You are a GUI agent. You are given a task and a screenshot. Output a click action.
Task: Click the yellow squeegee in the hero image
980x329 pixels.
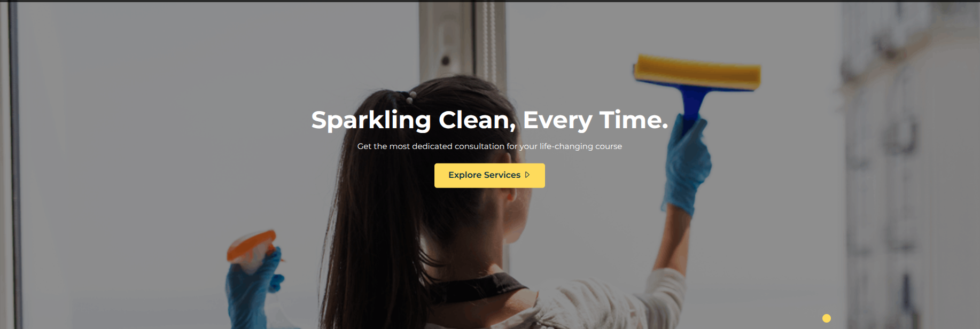697,72
